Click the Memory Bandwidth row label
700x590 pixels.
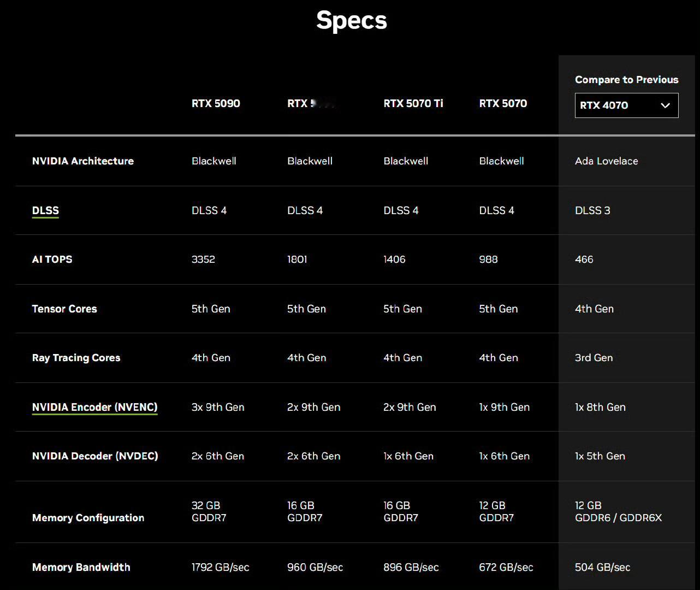81,567
